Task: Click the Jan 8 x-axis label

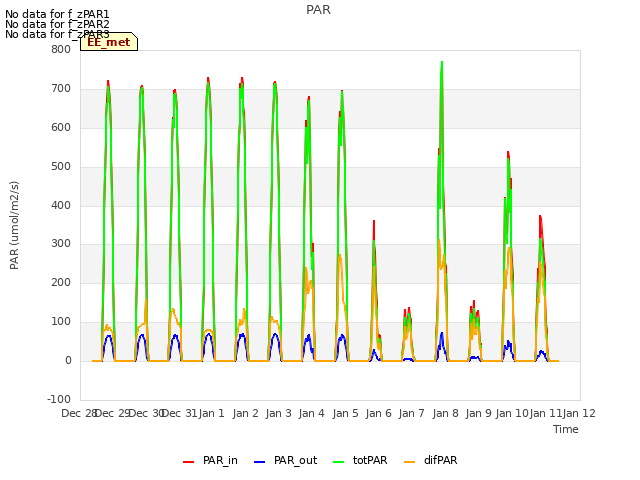Action: (446, 413)
